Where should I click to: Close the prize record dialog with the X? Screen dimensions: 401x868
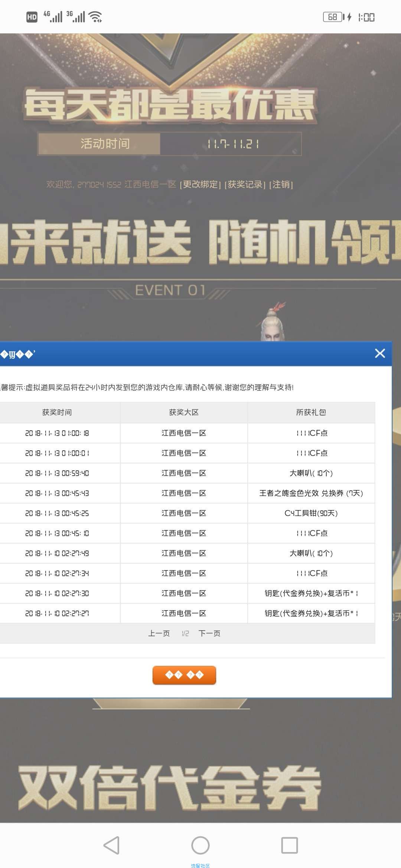click(380, 353)
